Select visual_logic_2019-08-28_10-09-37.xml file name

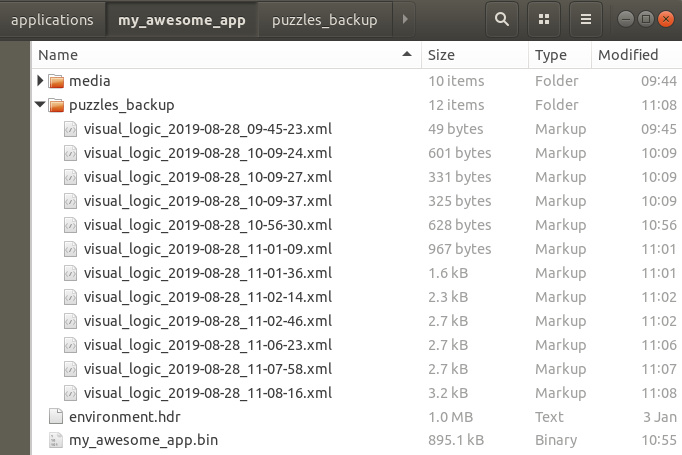(x=208, y=201)
